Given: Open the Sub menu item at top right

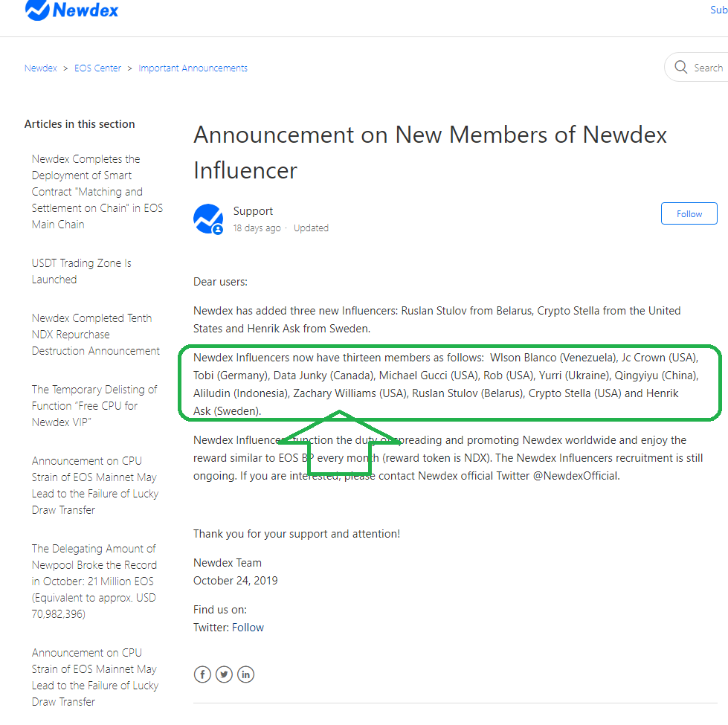Looking at the screenshot, I should coord(718,10).
